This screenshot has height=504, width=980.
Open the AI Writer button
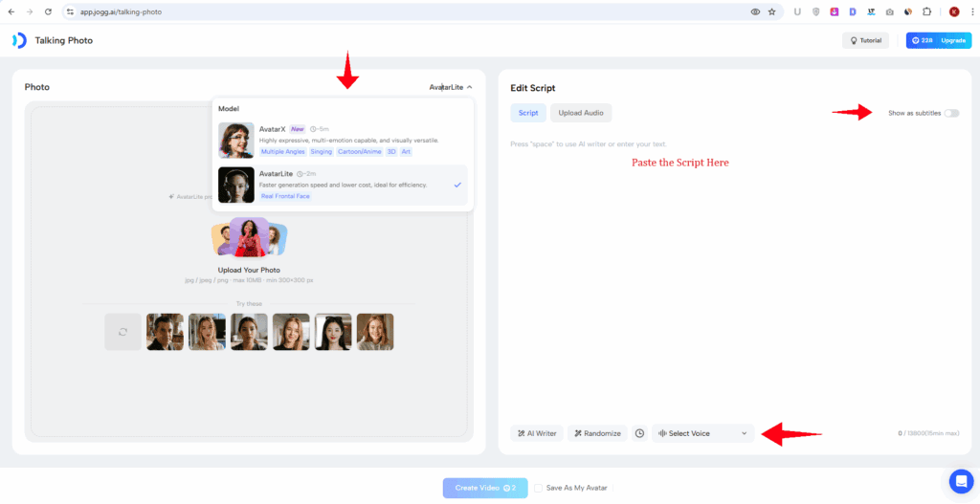536,433
